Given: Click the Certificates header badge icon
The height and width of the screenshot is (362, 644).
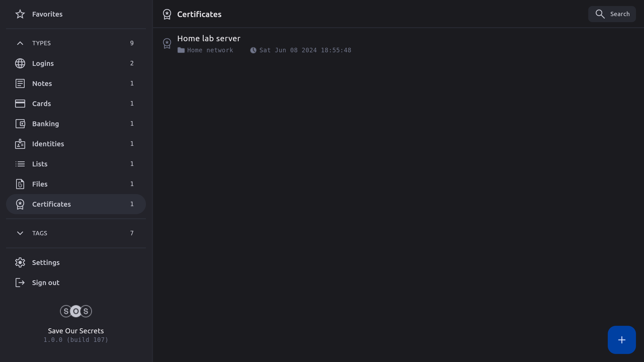Looking at the screenshot, I should click(167, 14).
